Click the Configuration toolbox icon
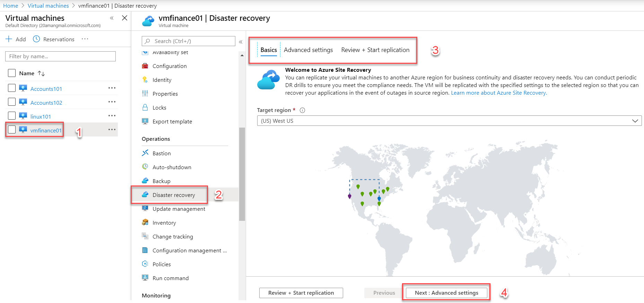Viewport: 644px width, 303px height. pyautogui.click(x=145, y=66)
